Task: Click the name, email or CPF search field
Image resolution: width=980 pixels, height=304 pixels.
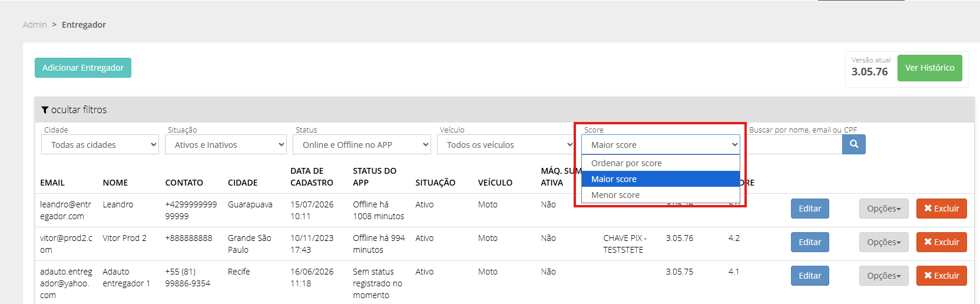Action: [x=794, y=144]
